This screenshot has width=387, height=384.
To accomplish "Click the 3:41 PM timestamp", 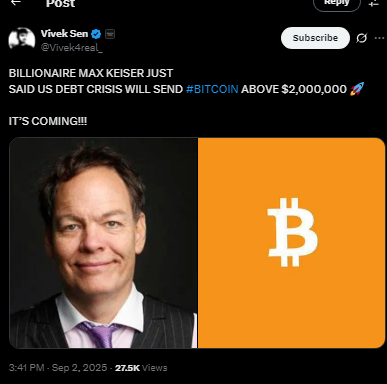I will [x=26, y=368].
